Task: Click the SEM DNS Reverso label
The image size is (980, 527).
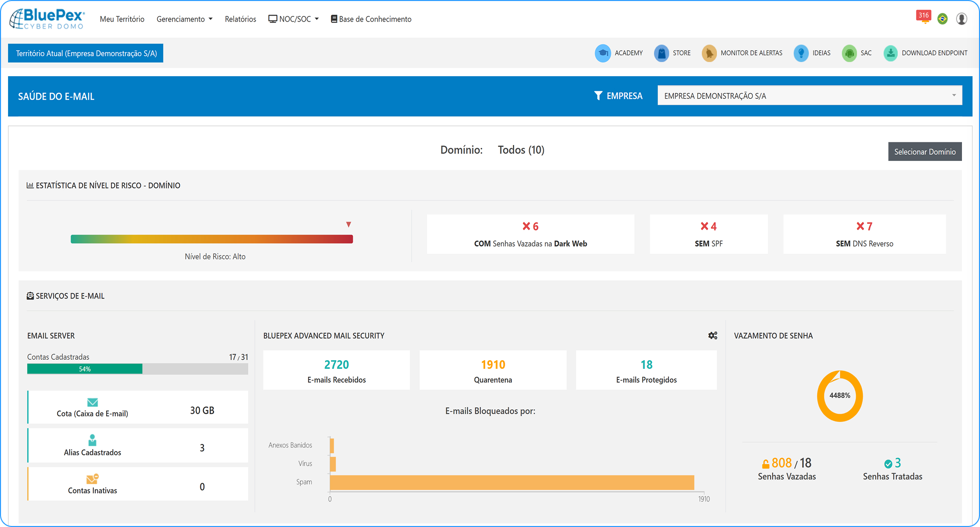Action: pyautogui.click(x=864, y=244)
